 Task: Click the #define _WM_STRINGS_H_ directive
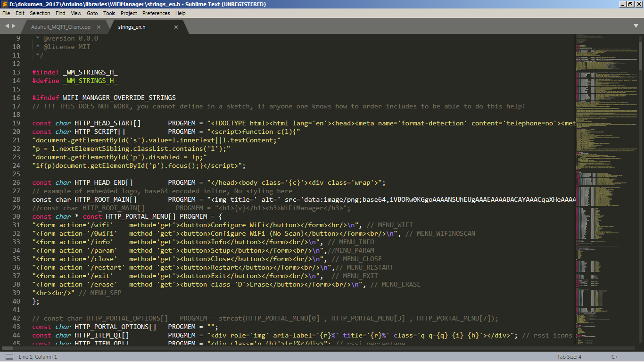(x=75, y=81)
